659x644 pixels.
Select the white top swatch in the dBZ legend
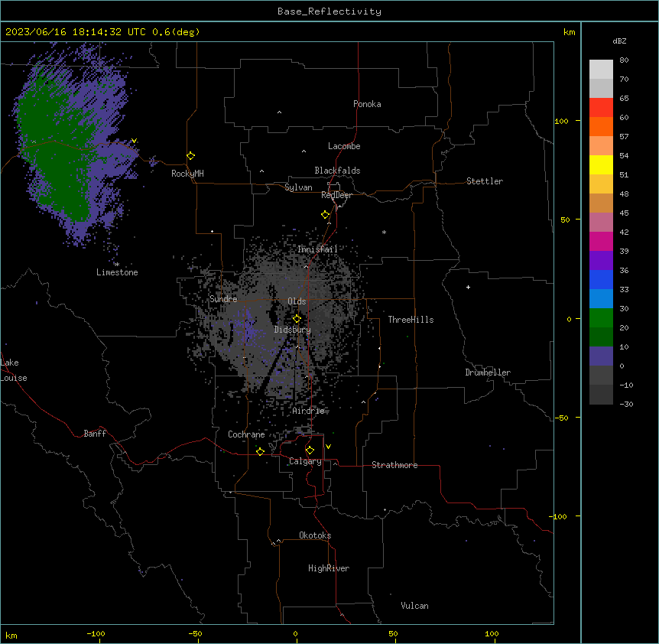point(601,70)
